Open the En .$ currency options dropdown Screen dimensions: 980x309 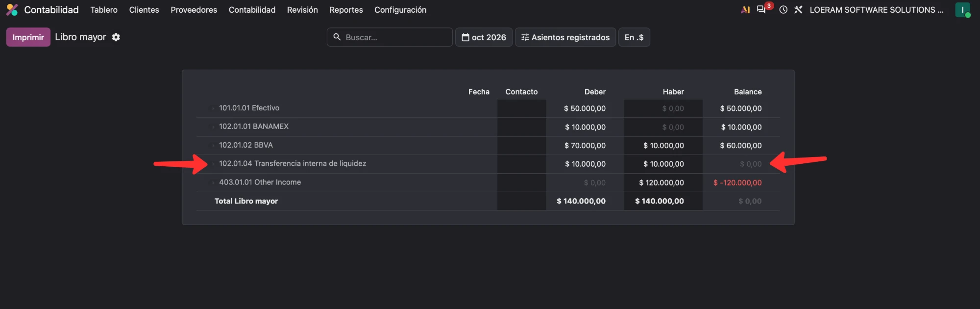[635, 37]
